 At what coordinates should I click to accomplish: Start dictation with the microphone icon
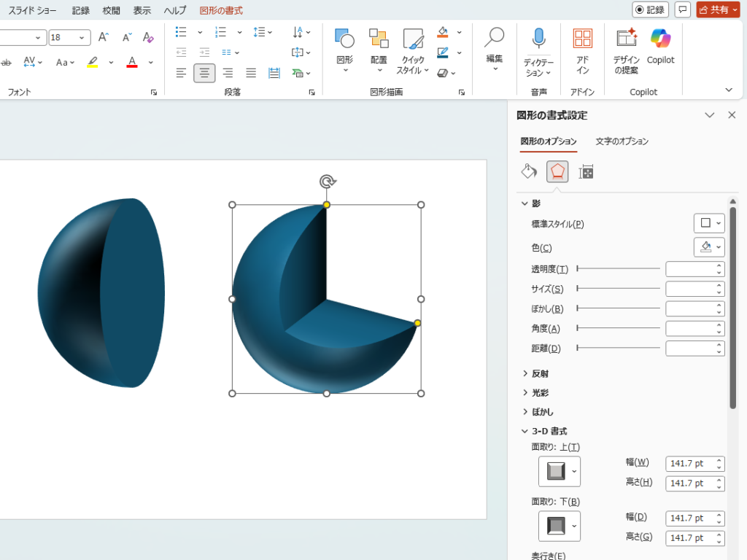[538, 47]
